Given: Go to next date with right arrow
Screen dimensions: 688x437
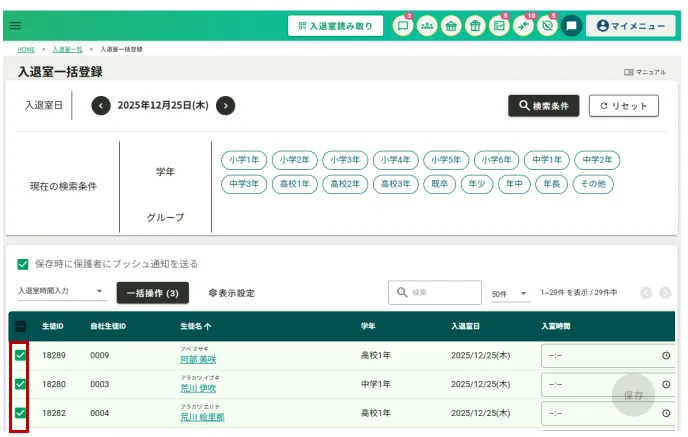Looking at the screenshot, I should click(x=226, y=105).
